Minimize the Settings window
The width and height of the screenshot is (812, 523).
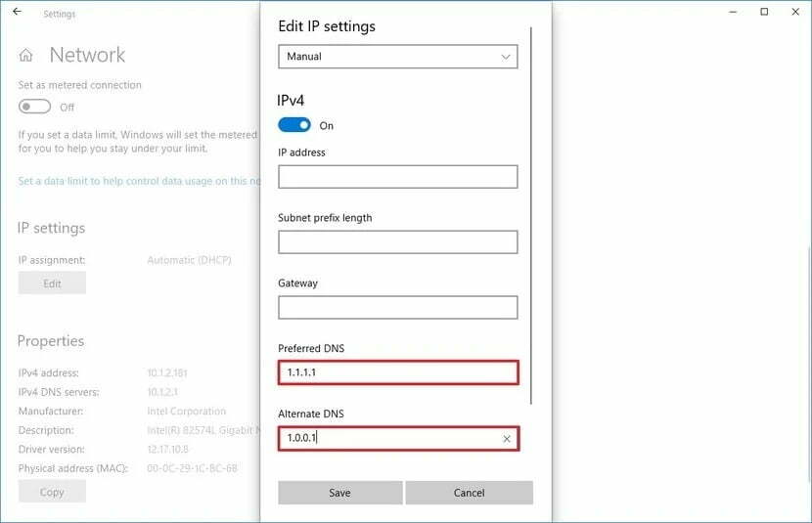[x=732, y=12]
